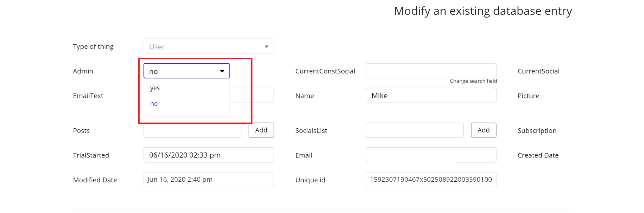Select the Unique id value field
644x213 pixels.
431,180
